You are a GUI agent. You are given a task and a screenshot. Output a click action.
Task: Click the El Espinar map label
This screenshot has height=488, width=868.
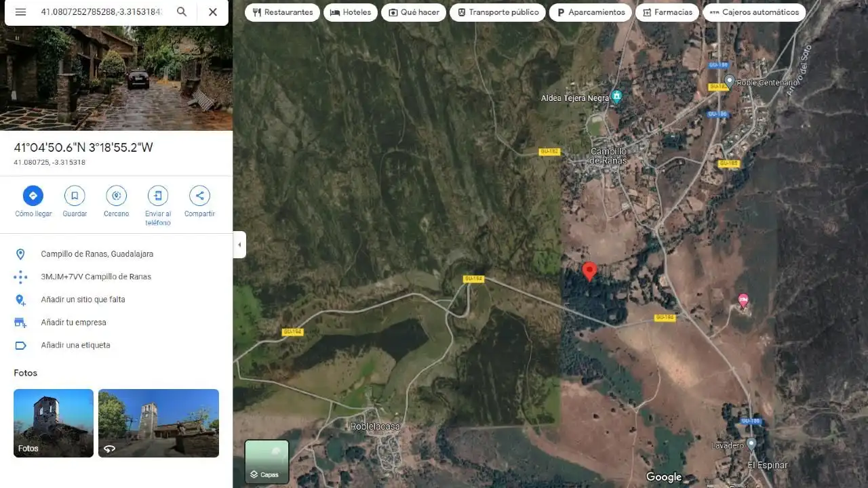[x=768, y=465]
